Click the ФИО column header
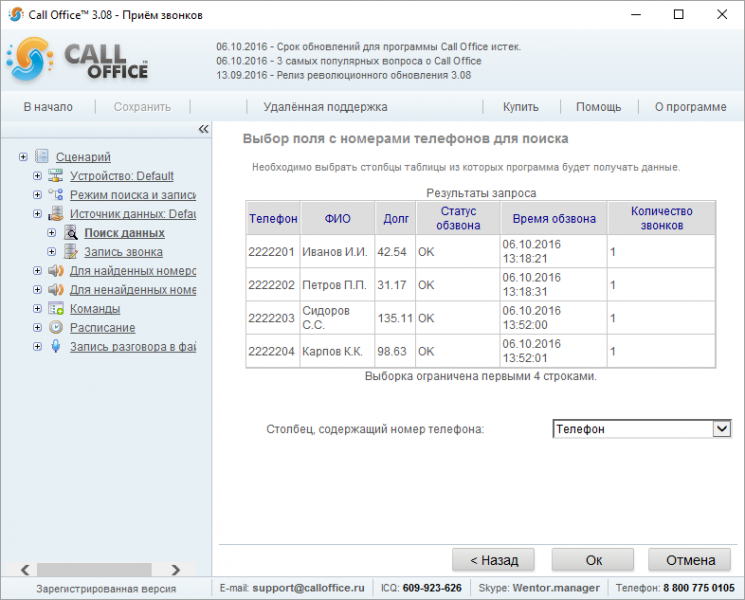Screen dimensions: 745x600 pyautogui.click(x=337, y=218)
